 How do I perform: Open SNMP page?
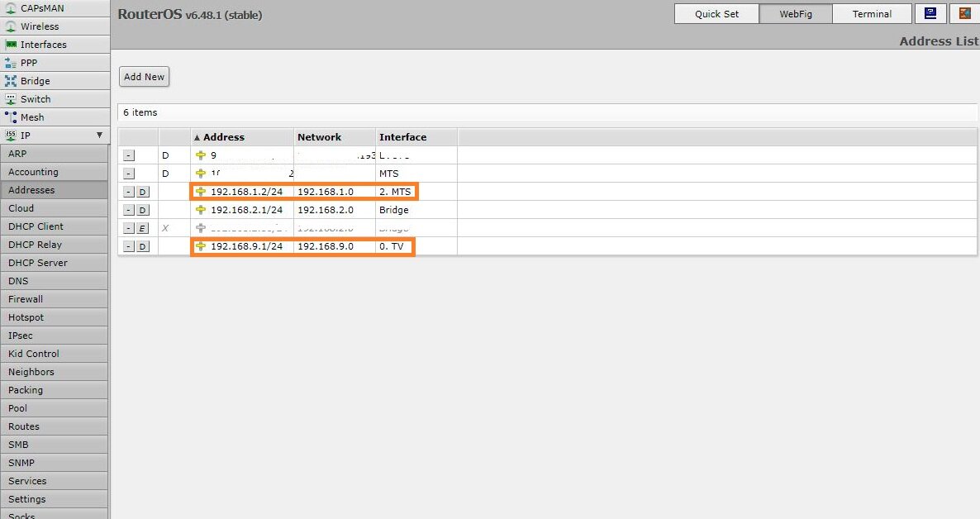[55, 461]
